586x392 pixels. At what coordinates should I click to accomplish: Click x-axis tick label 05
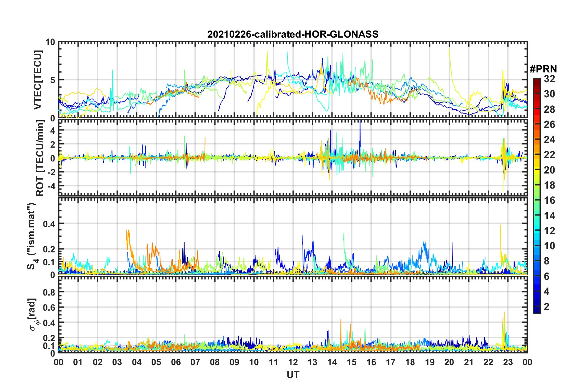[x=156, y=362]
